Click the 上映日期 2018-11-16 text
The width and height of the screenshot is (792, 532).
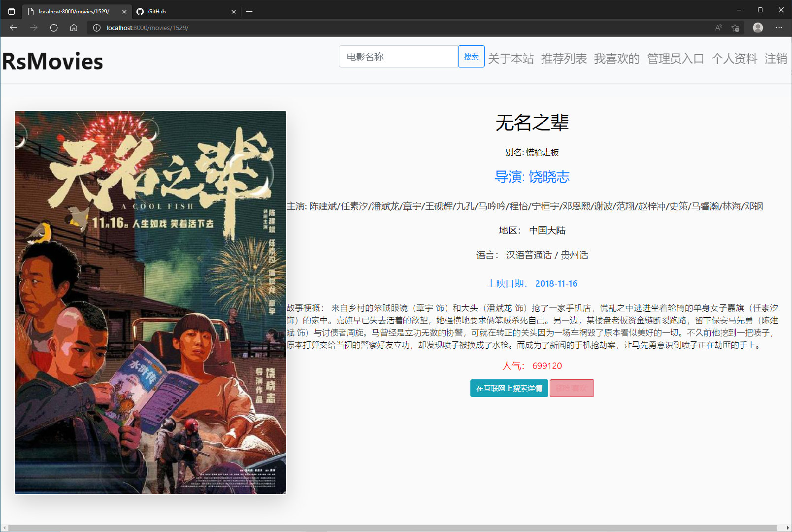(532, 284)
